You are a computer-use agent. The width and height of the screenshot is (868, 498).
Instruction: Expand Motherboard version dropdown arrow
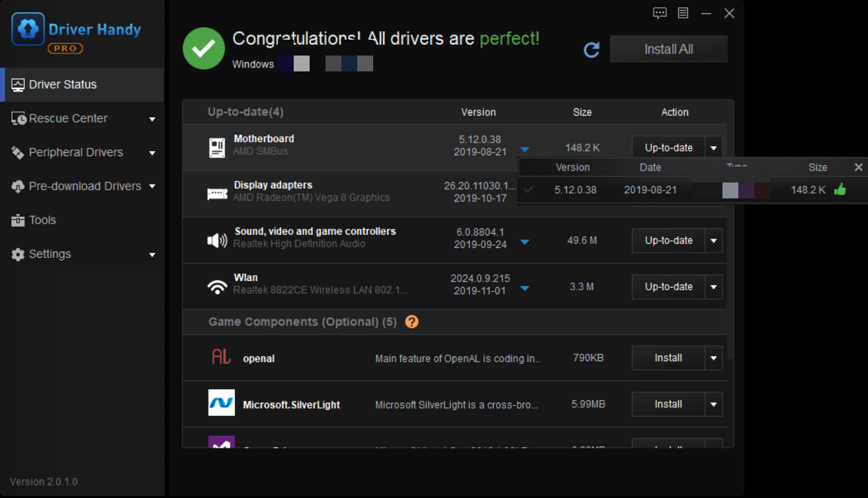525,149
